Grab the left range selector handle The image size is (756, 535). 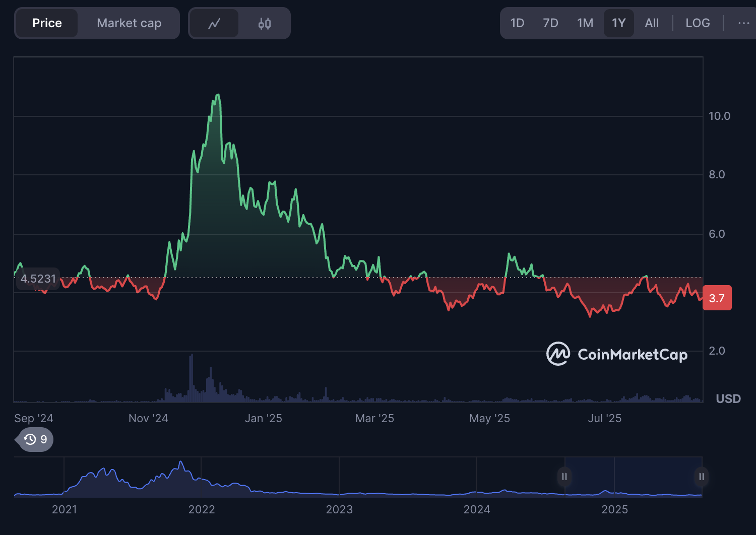(x=564, y=477)
